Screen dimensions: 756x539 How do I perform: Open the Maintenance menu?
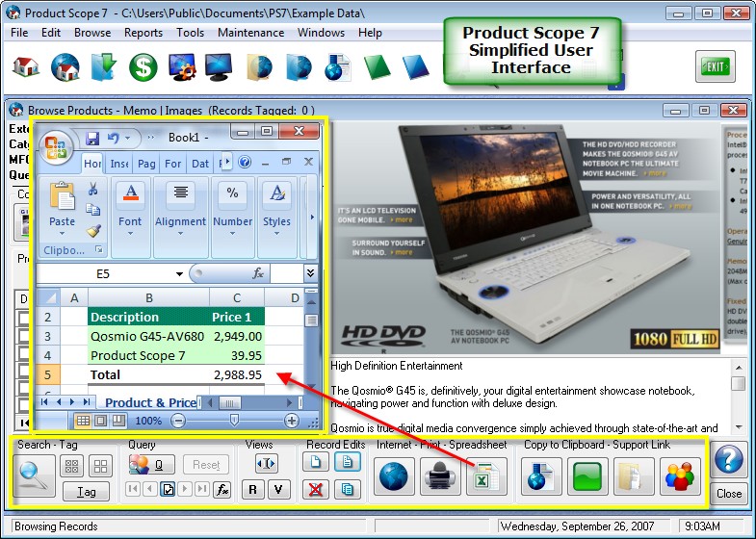click(250, 33)
